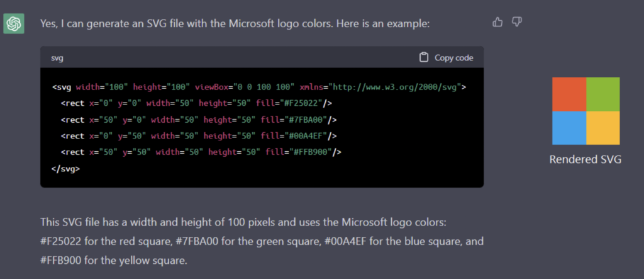Click the code line with fill "#00A4EF"
The height and width of the screenshot is (279, 644).
(x=199, y=136)
